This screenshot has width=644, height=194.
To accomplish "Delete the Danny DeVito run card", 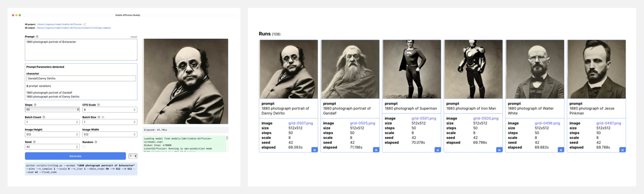I will pos(315,150).
